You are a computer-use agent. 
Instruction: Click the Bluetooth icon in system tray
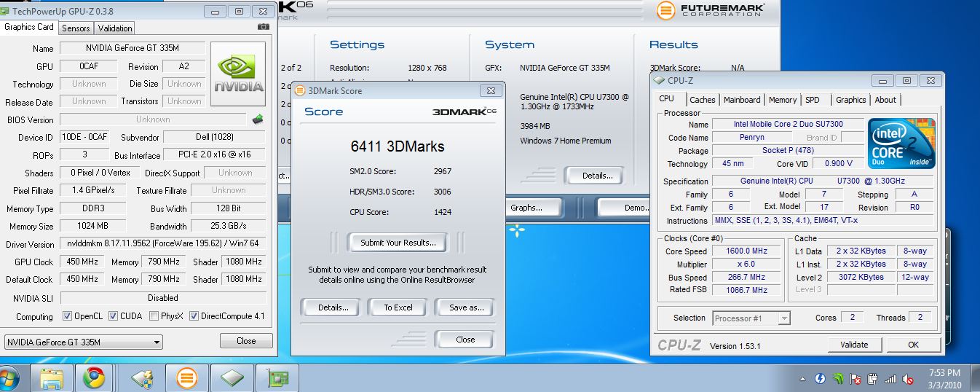tap(820, 379)
